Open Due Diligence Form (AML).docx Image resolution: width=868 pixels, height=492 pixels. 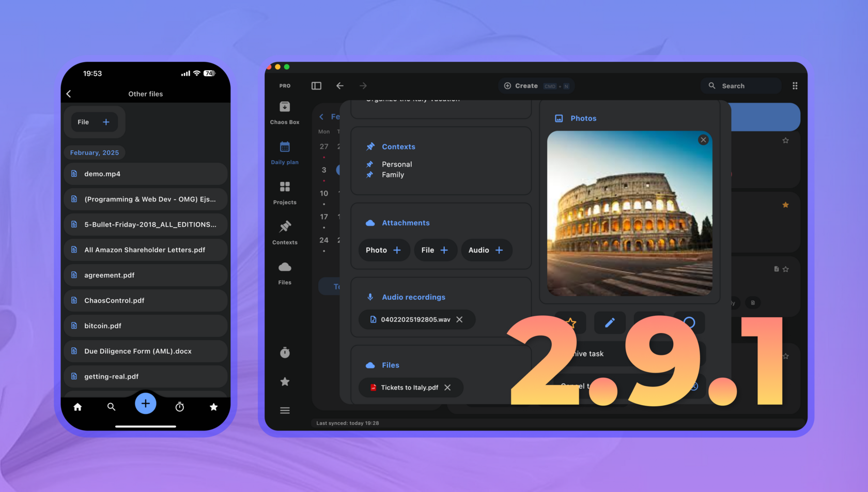[x=146, y=351]
